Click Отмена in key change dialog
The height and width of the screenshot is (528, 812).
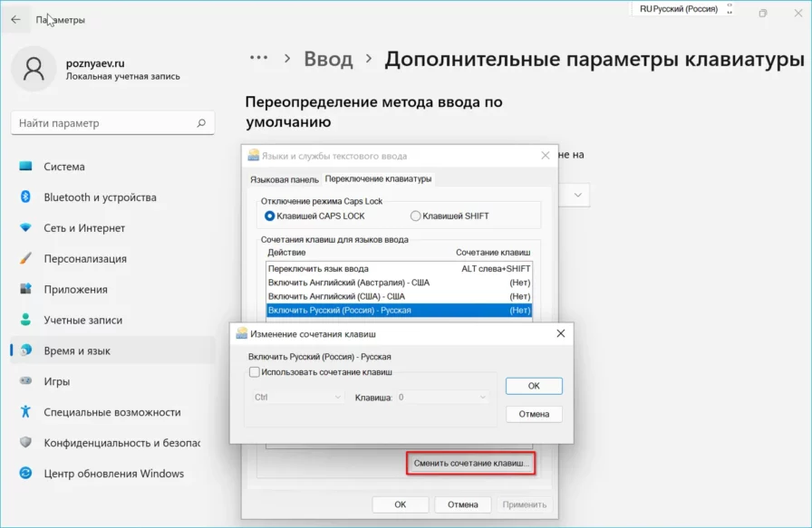point(534,414)
